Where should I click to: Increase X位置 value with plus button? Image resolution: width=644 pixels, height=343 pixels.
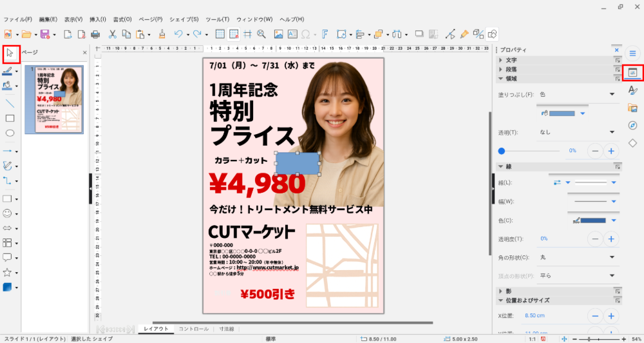[x=611, y=316]
